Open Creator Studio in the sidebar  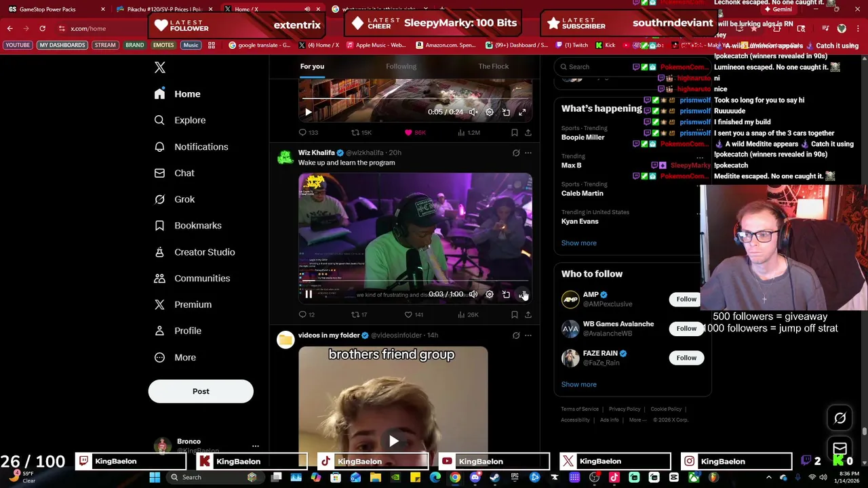[195, 252]
